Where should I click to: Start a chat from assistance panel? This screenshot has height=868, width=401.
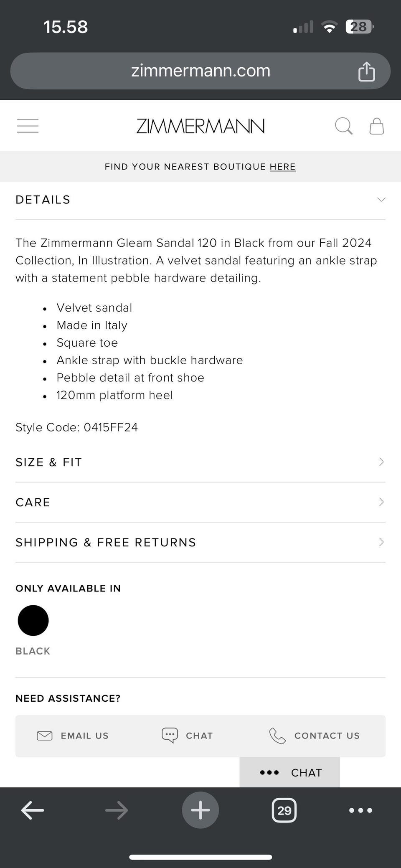187,736
